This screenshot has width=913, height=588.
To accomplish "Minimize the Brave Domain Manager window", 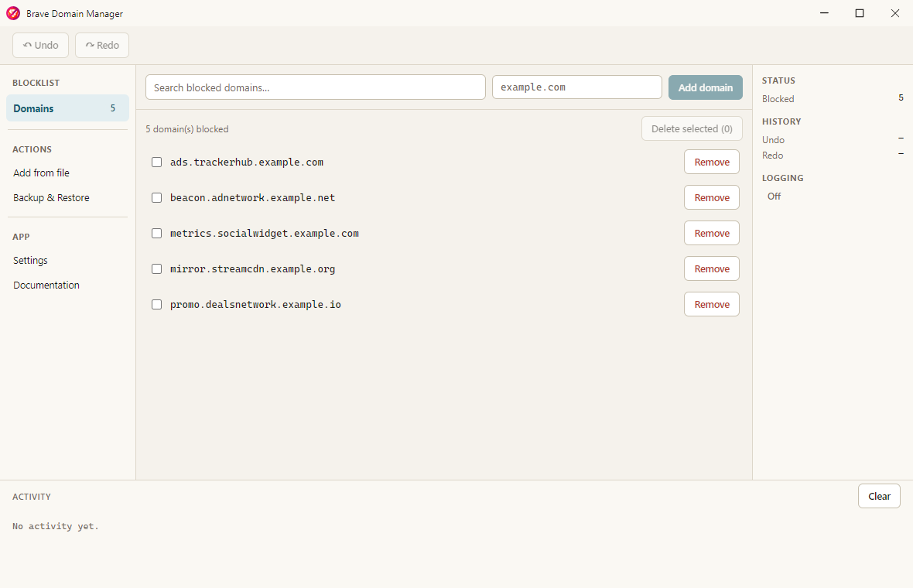I will [824, 13].
